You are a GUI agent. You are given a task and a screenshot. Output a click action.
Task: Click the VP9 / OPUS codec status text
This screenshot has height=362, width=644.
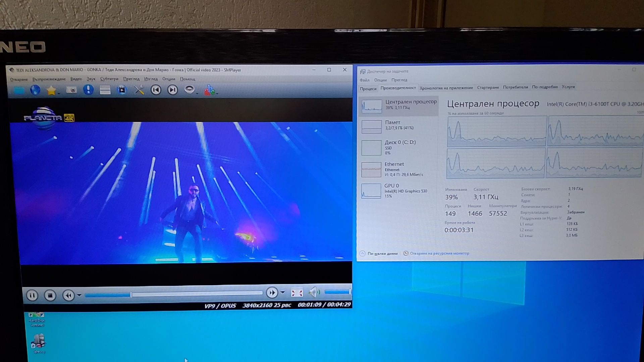220,306
